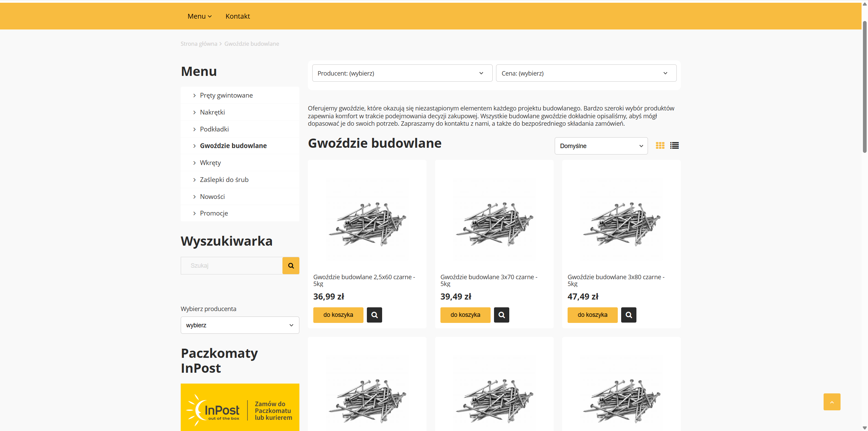Open quick view of Gwoździe budowlane 2,5x60 czarne
This screenshot has height=431, width=868.
tap(374, 315)
